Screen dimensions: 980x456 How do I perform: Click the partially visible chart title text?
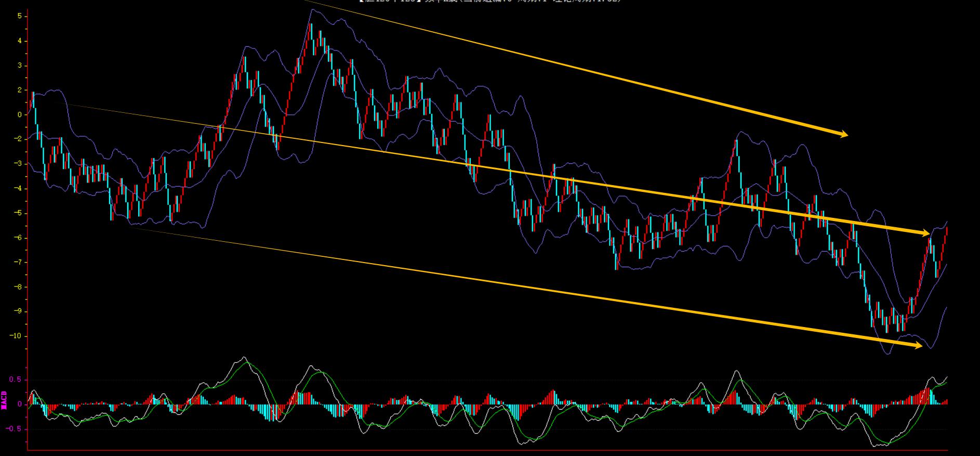[489, 2]
